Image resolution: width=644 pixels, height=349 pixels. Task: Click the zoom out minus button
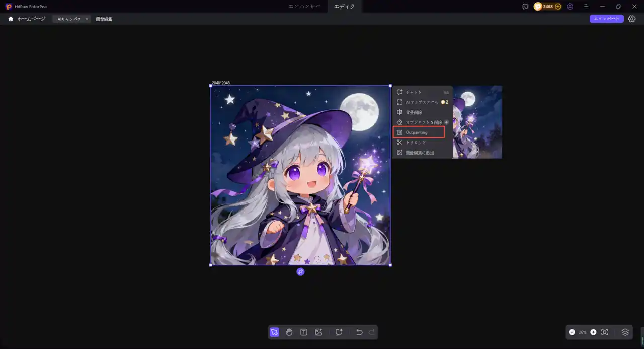(x=572, y=332)
